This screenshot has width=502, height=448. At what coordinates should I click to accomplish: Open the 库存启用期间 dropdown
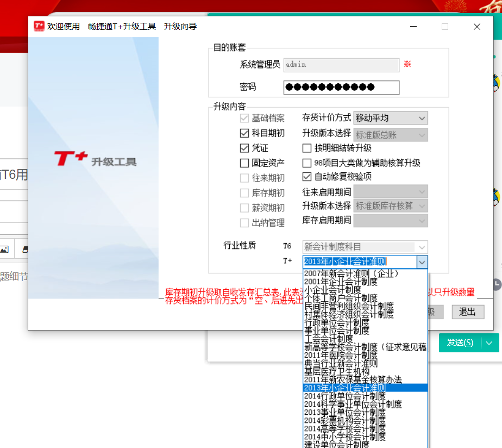tap(391, 221)
